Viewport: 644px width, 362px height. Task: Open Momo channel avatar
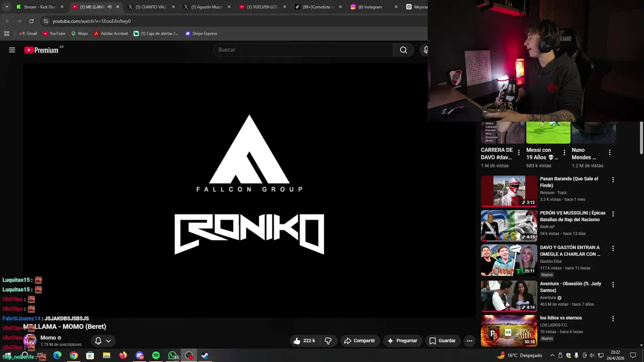click(x=30, y=340)
